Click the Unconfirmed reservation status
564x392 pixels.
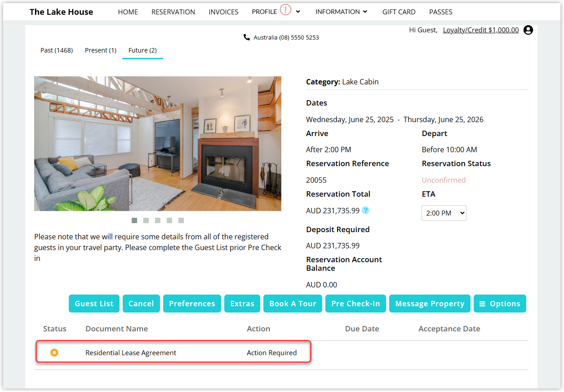coord(444,180)
